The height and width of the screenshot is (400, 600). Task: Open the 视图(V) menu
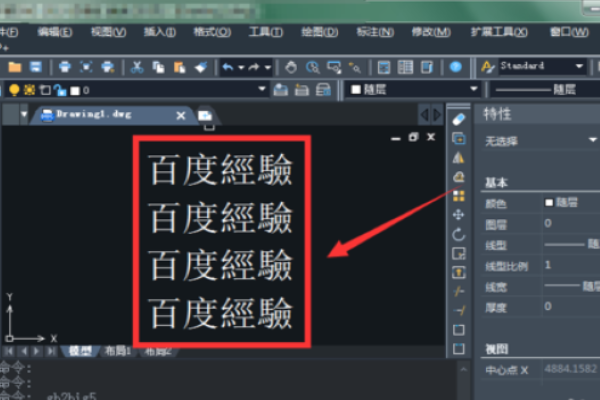108,32
